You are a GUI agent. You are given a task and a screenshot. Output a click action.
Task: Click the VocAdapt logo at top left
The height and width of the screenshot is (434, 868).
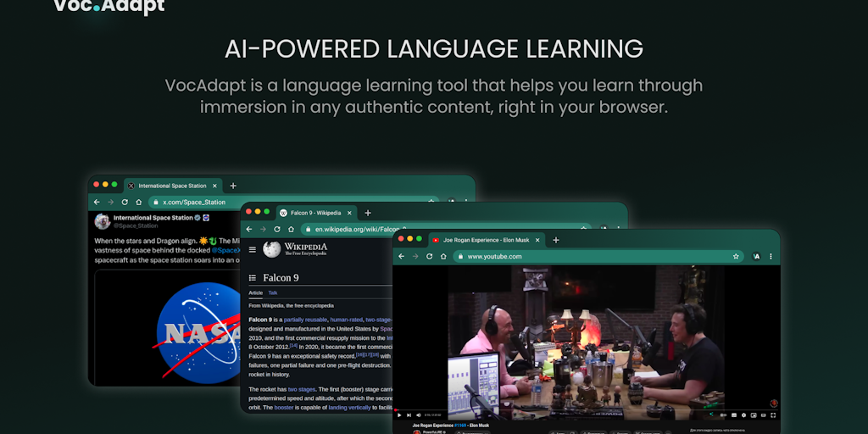[x=109, y=6]
